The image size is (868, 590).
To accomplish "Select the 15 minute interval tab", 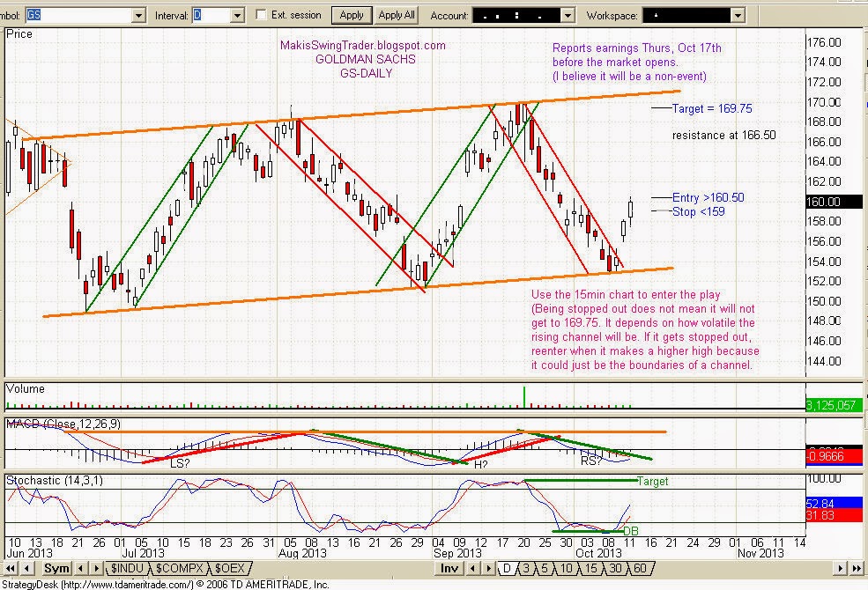I will (x=591, y=569).
